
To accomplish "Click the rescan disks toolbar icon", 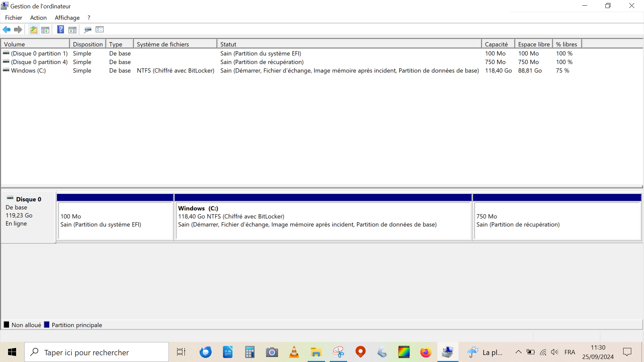I will 88,29.
